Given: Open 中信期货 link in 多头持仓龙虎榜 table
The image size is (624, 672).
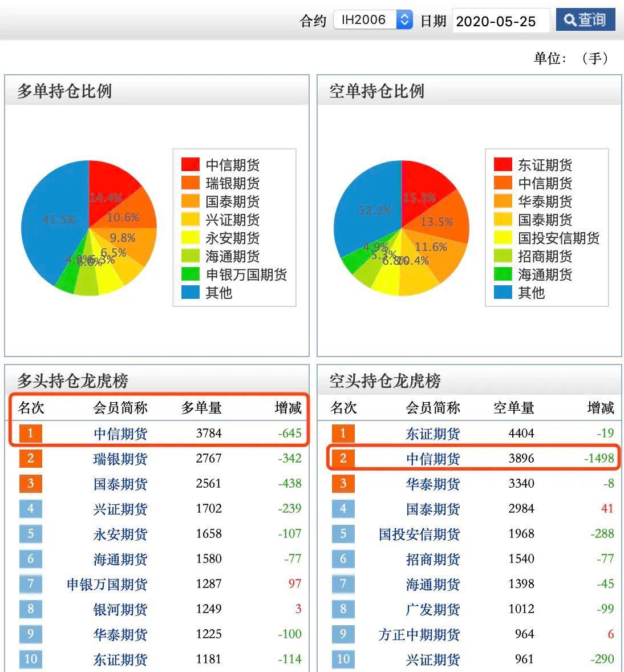Looking at the screenshot, I should (x=120, y=434).
